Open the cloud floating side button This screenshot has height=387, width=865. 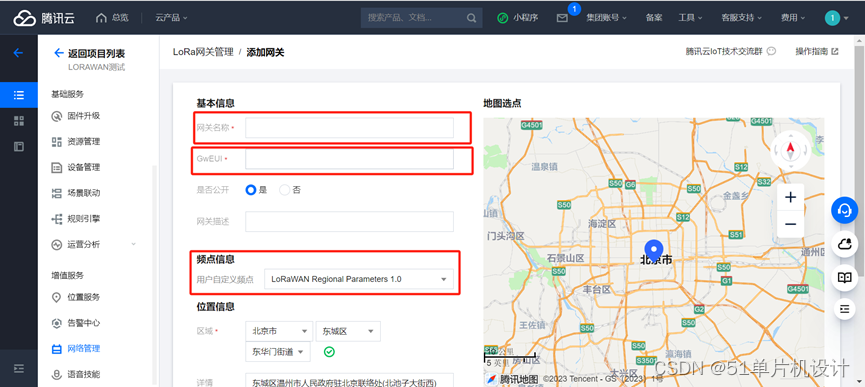click(x=845, y=244)
